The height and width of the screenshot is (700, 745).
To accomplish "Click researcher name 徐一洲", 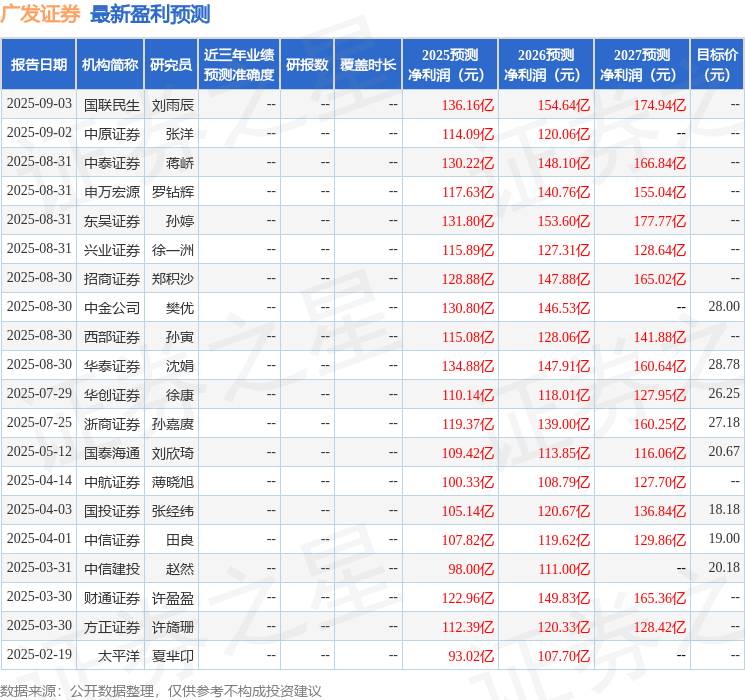I will point(173,250).
